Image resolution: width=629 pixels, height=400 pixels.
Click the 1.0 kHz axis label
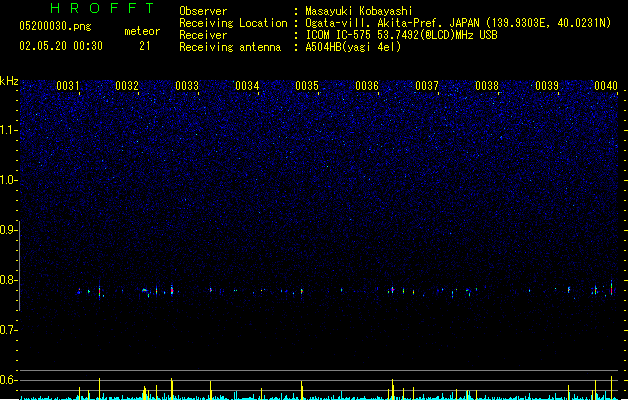coord(9,180)
